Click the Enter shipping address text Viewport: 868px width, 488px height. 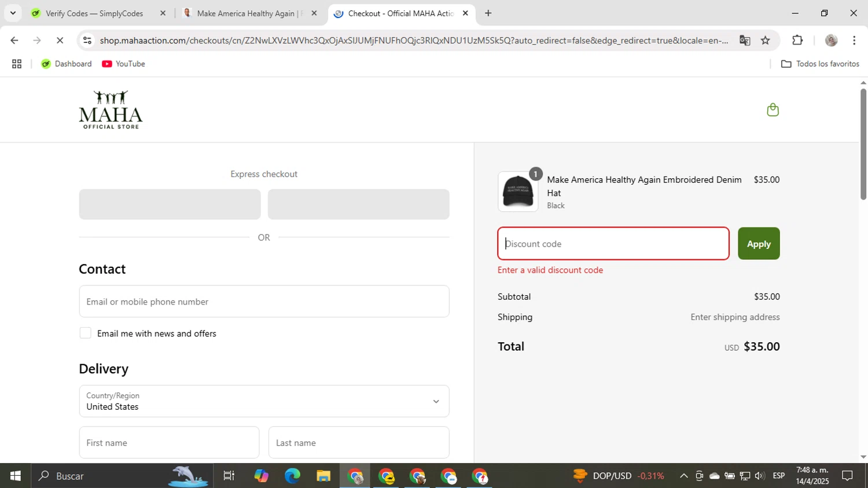[735, 317]
